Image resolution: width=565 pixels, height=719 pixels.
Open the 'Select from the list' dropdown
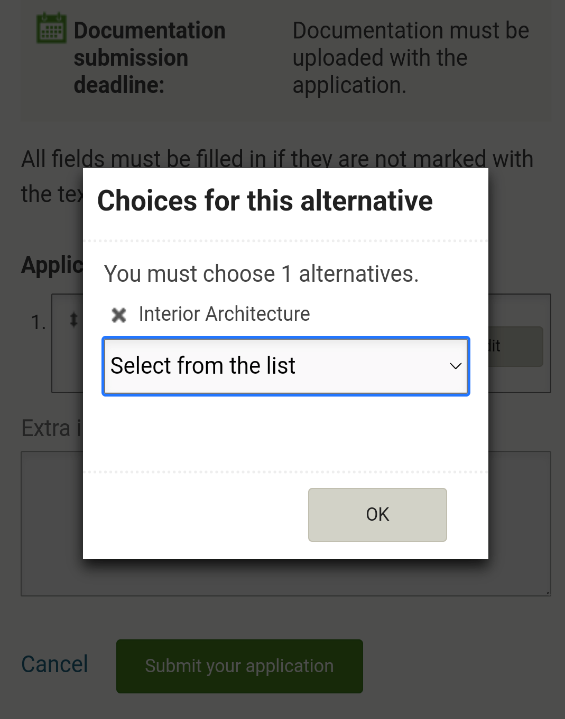point(286,366)
